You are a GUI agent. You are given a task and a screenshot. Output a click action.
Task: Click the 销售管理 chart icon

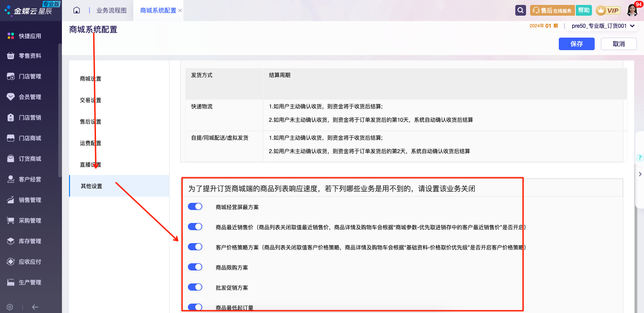pyautogui.click(x=11, y=200)
